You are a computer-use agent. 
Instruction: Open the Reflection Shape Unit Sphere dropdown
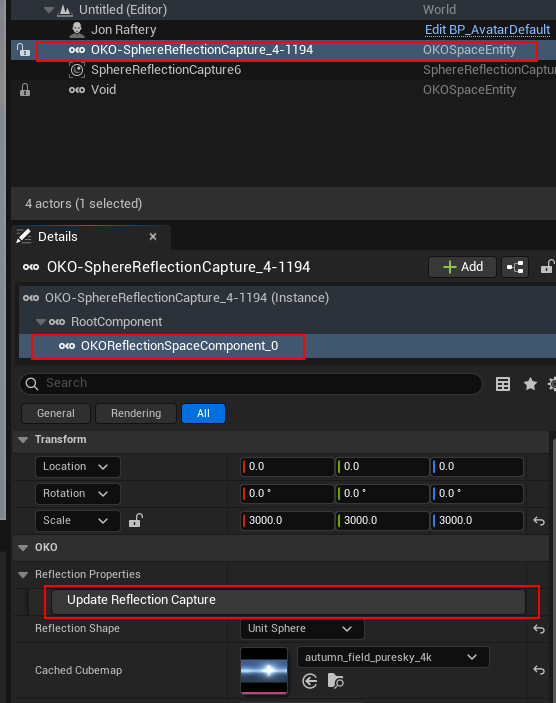coord(302,629)
